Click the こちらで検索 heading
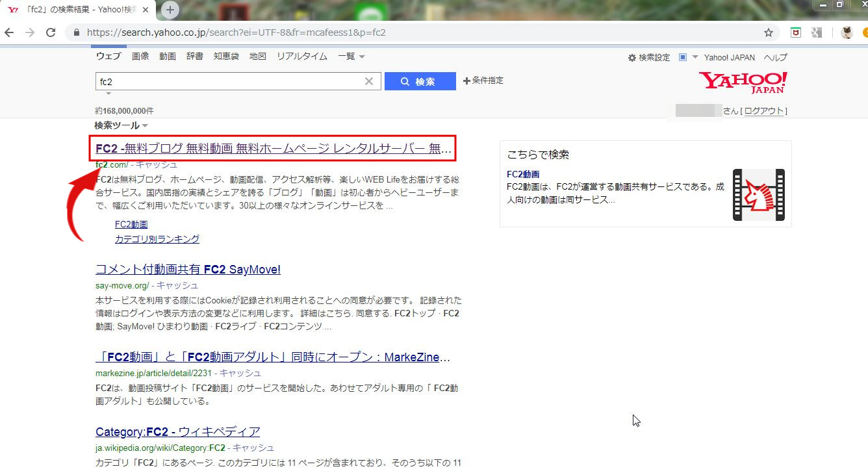Viewport: 868px width, 471px height. point(538,155)
